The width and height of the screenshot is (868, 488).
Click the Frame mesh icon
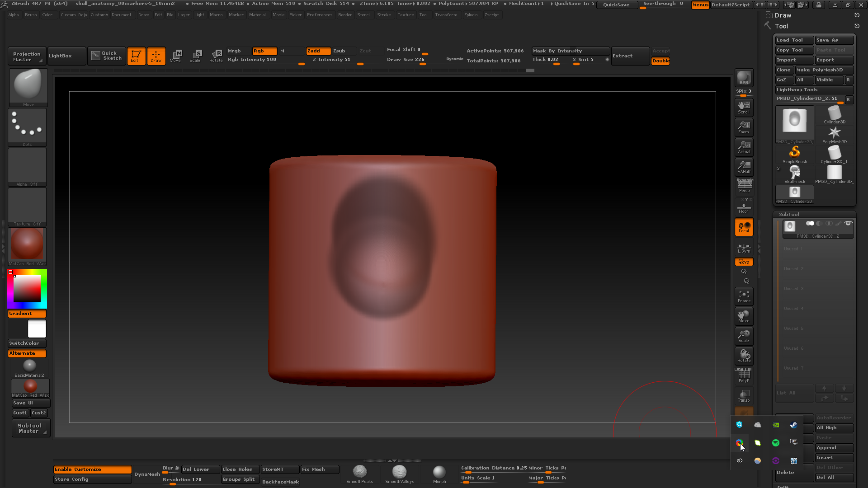pyautogui.click(x=744, y=296)
